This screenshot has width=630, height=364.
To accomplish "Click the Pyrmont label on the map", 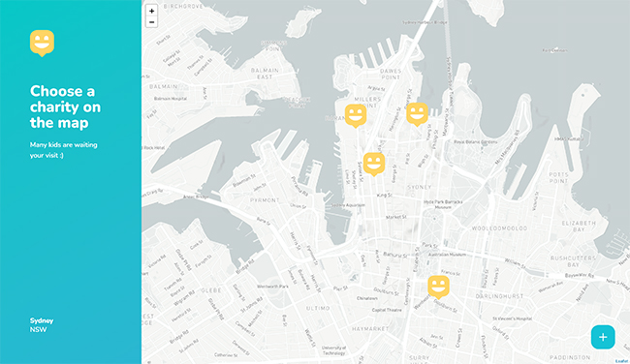I will tap(265, 199).
